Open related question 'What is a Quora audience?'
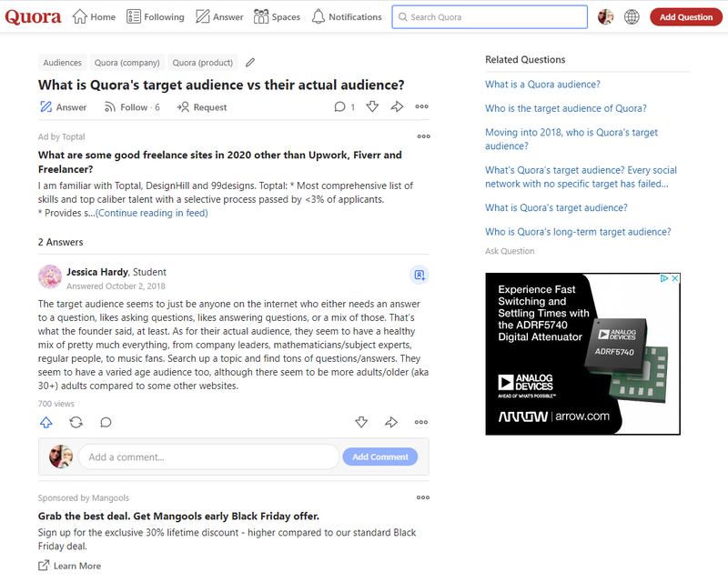Screen dimensions: 728x582 [542, 85]
